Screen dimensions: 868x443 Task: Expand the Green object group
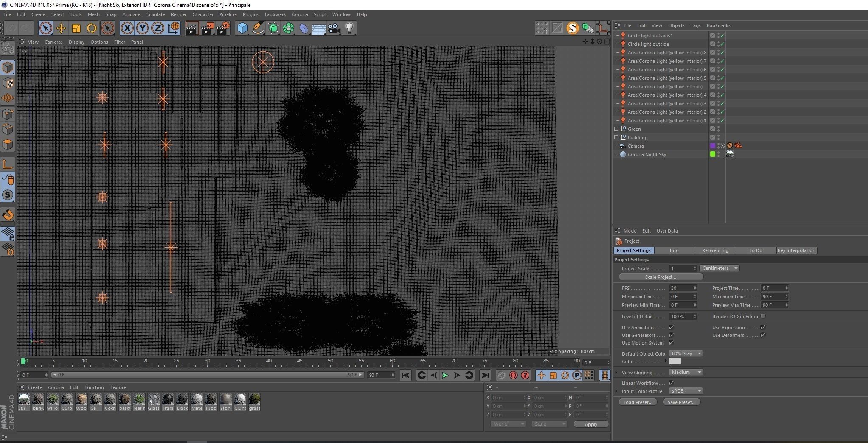click(x=616, y=129)
